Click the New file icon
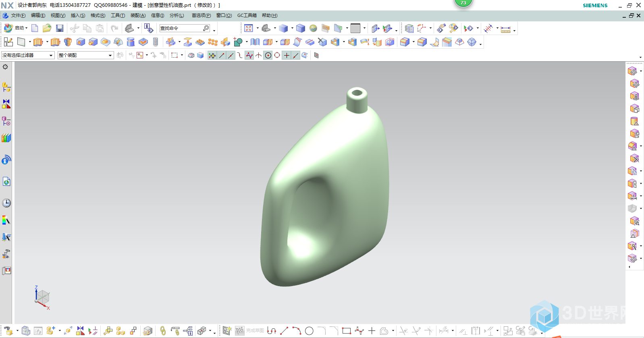The width and height of the screenshot is (644, 338). (35, 28)
